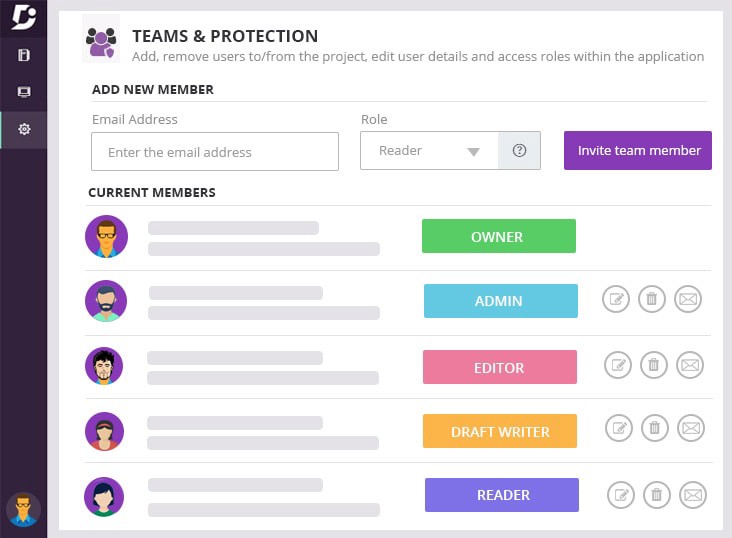
Task: Remove the Draft Writer member via trash icon
Action: pos(654,429)
